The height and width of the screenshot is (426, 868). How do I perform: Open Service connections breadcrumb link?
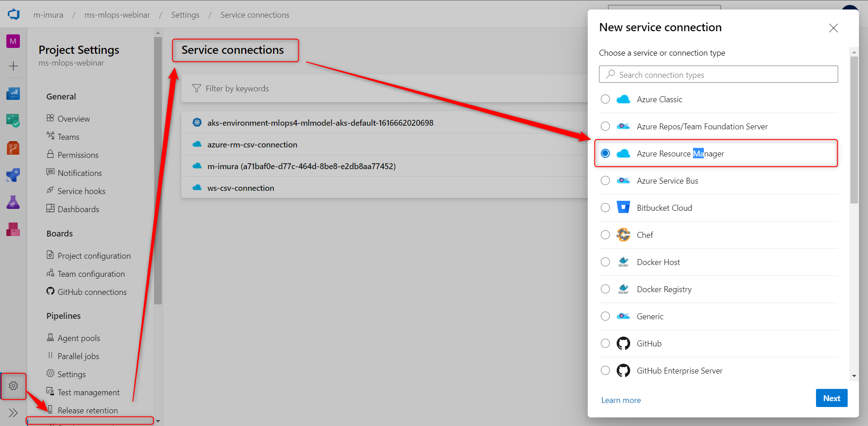(x=255, y=15)
